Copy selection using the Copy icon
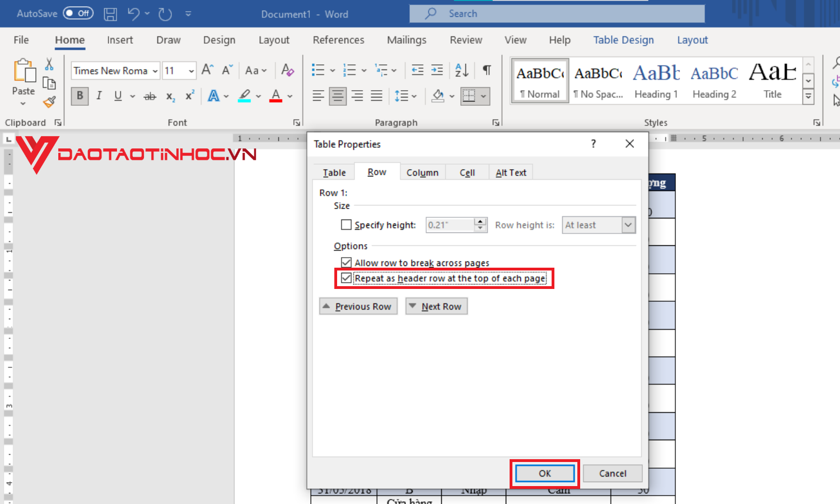 [x=49, y=83]
